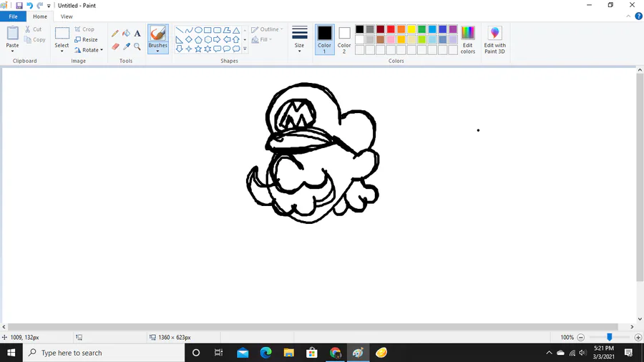Click the Zoom in plus button
Image resolution: width=644 pixels, height=362 pixels.
point(638,338)
